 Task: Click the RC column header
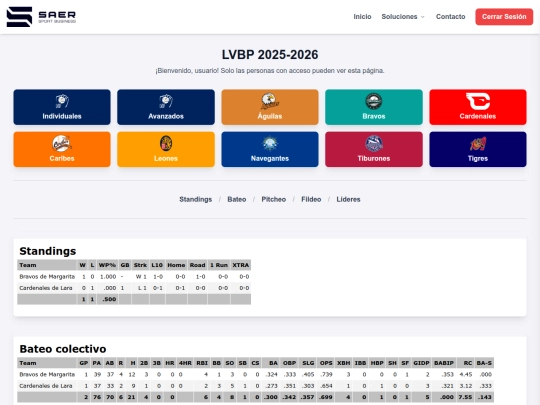tap(467, 363)
